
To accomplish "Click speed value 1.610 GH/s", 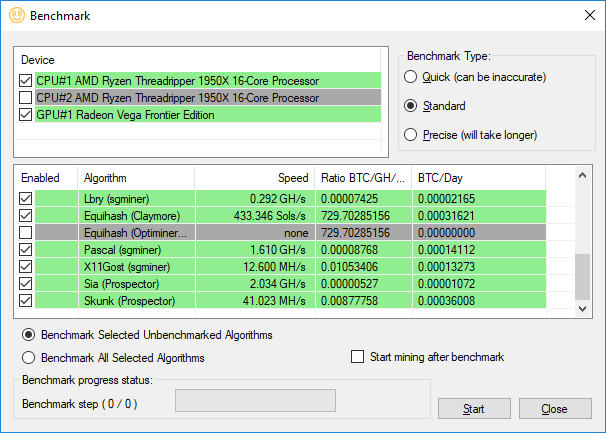I will 277,250.
